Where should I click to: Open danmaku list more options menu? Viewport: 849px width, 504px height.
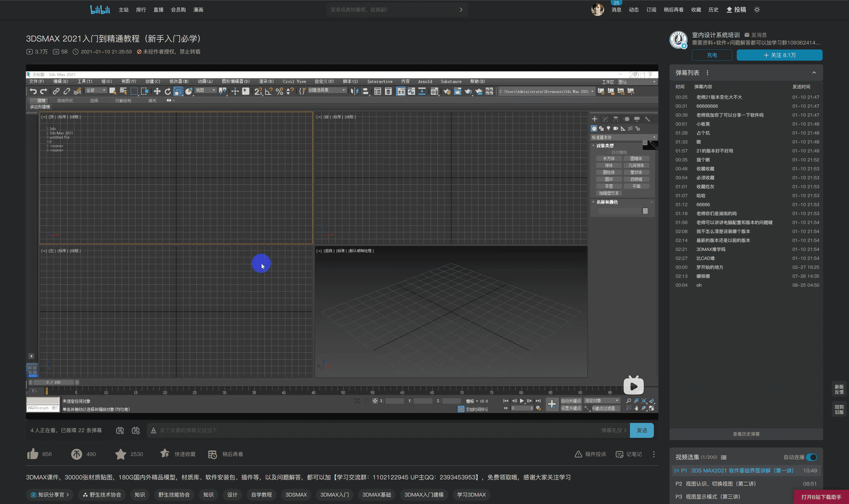click(x=708, y=73)
